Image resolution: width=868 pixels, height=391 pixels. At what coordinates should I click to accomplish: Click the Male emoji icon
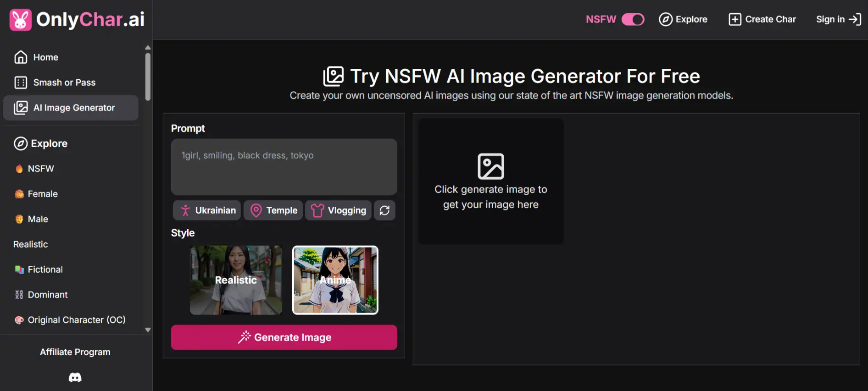(19, 219)
